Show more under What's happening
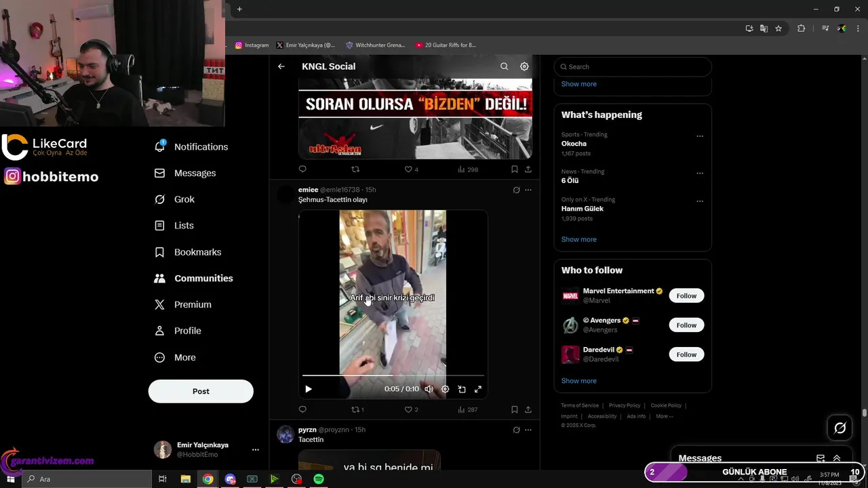Image resolution: width=868 pixels, height=488 pixels. [578, 239]
